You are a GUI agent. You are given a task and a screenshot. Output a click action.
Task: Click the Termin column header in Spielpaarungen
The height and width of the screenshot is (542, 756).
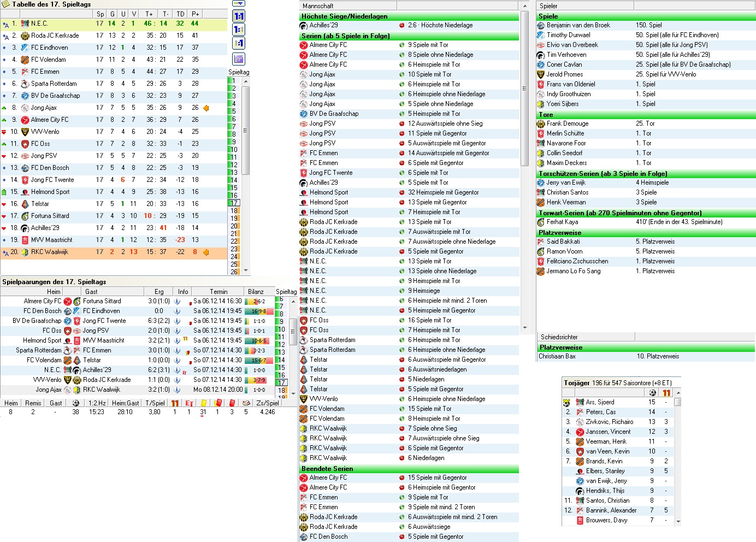[x=218, y=292]
